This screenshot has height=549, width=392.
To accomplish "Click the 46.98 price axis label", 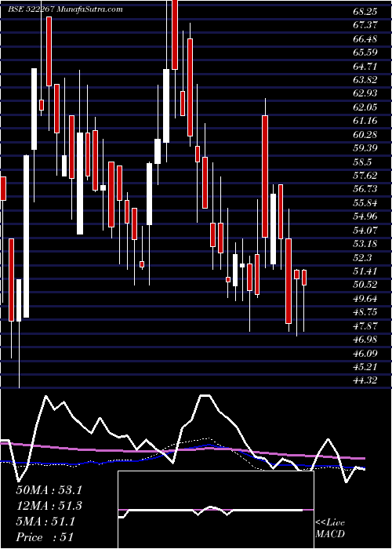I will [x=365, y=340].
